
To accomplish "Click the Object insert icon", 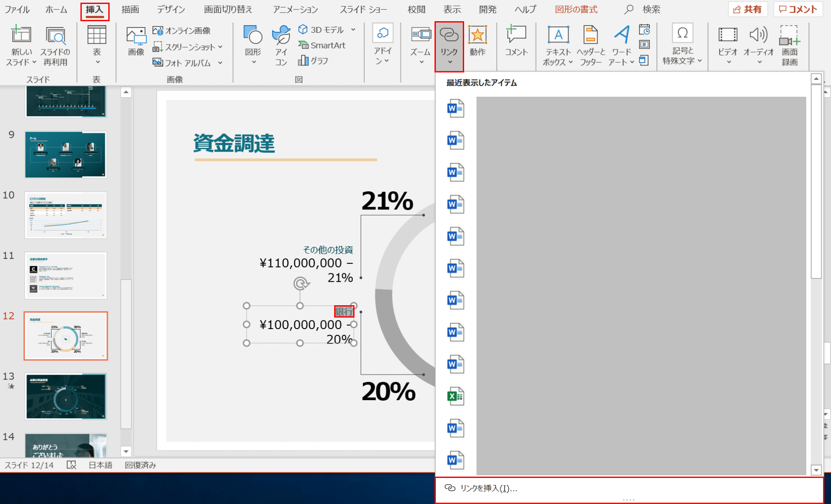I will (x=644, y=60).
